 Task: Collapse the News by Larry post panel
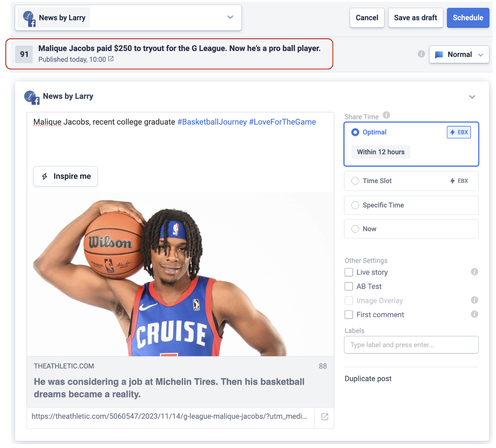coord(472,97)
